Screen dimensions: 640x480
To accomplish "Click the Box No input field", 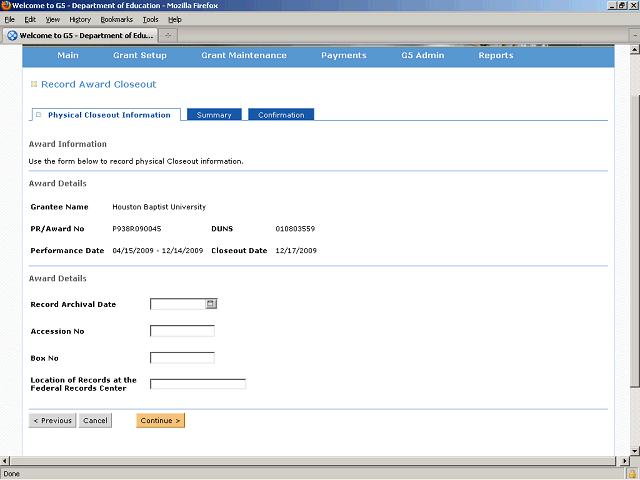I will click(182, 358).
